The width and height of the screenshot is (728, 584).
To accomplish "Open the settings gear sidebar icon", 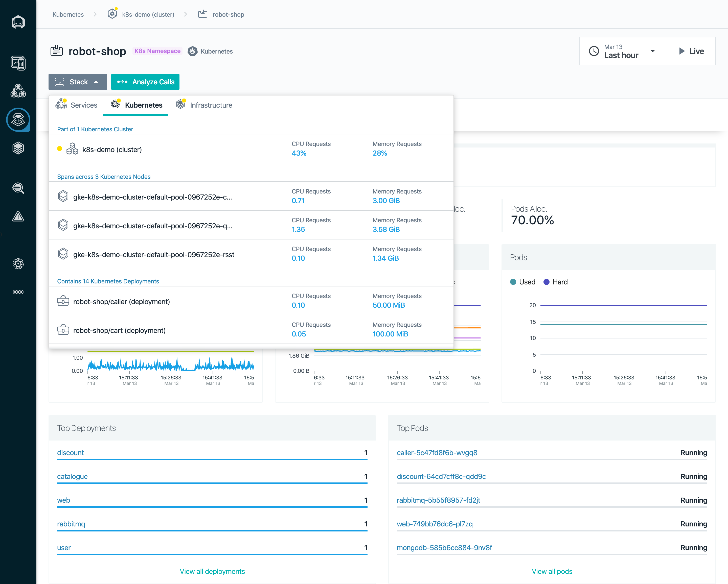I will [x=18, y=263].
